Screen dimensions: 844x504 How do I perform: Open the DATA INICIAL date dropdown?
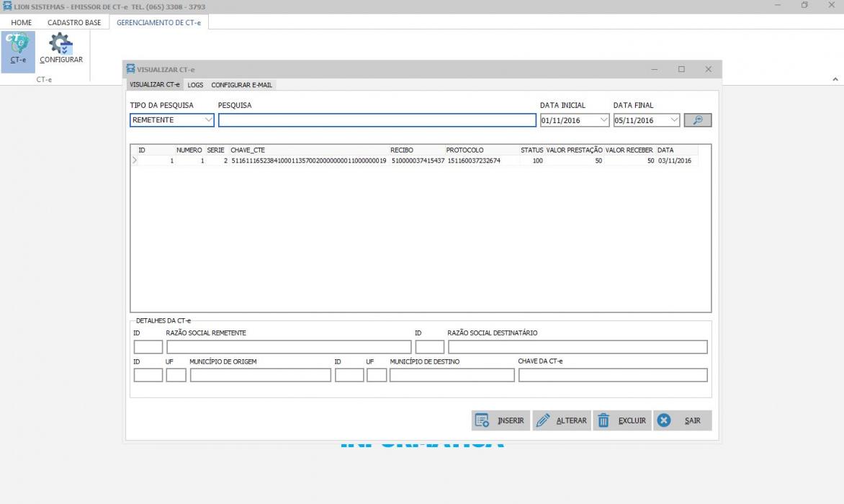point(603,120)
